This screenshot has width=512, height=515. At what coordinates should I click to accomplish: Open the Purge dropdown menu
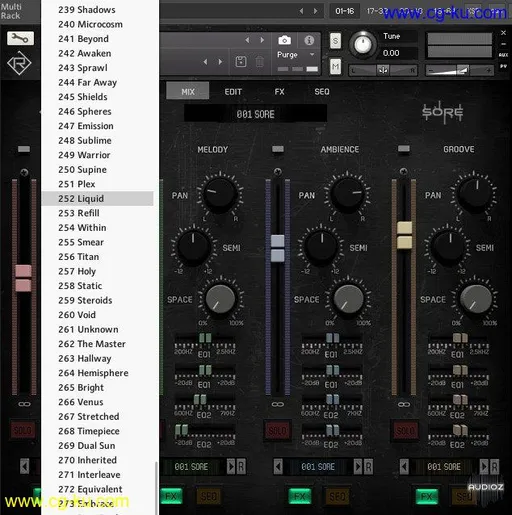296,55
